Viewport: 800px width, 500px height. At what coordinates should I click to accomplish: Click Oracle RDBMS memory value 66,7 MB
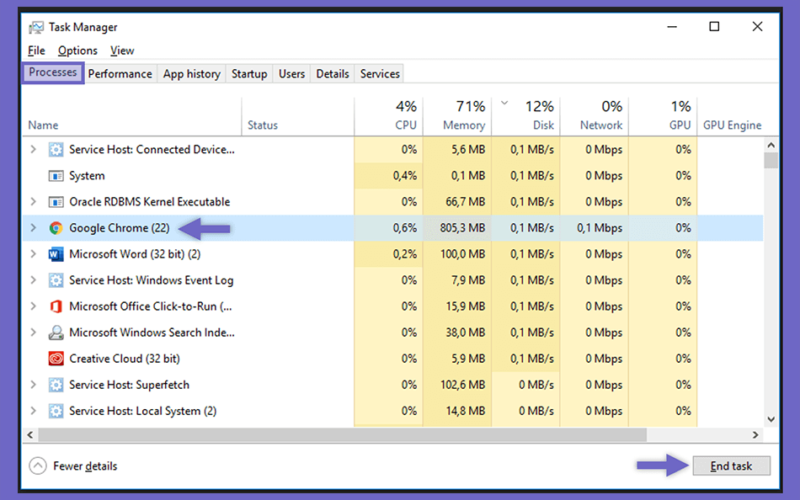click(465, 202)
